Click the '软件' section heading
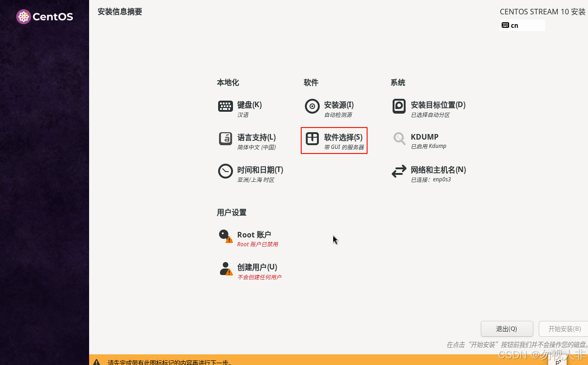Viewport: 588px width, 365px height. click(x=311, y=83)
